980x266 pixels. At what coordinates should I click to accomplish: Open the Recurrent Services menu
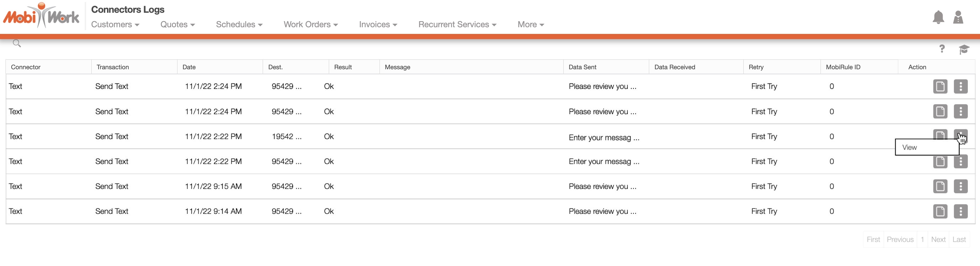457,25
